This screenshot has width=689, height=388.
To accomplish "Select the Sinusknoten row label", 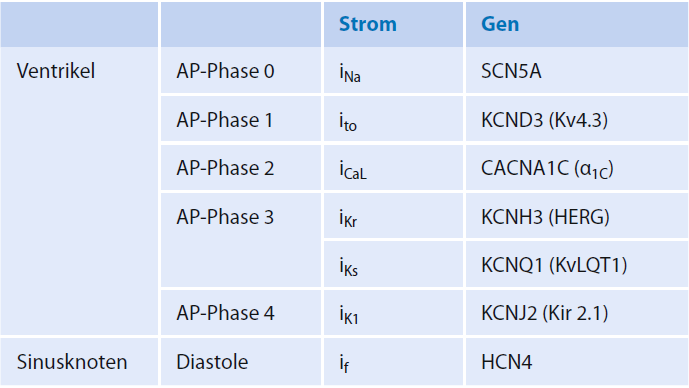I will tap(72, 362).
